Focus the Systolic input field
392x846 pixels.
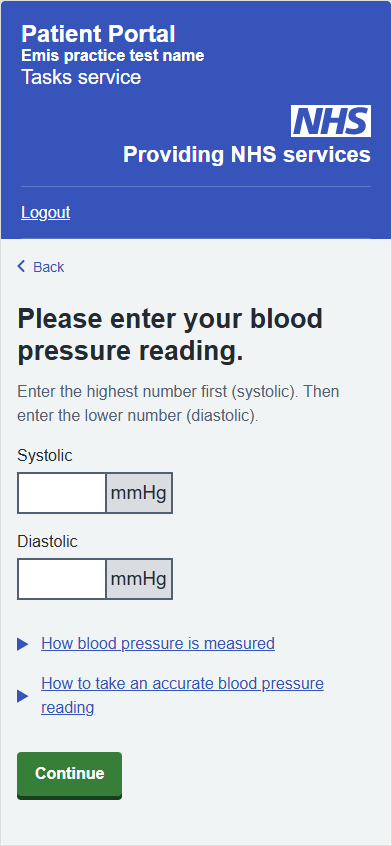[61, 493]
